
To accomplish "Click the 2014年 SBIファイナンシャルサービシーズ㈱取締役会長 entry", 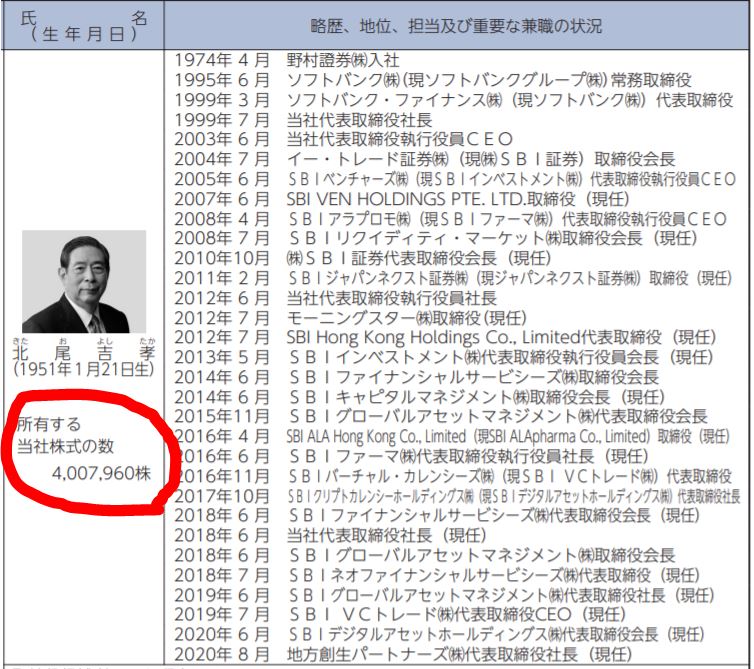I will pyautogui.click(x=473, y=378).
